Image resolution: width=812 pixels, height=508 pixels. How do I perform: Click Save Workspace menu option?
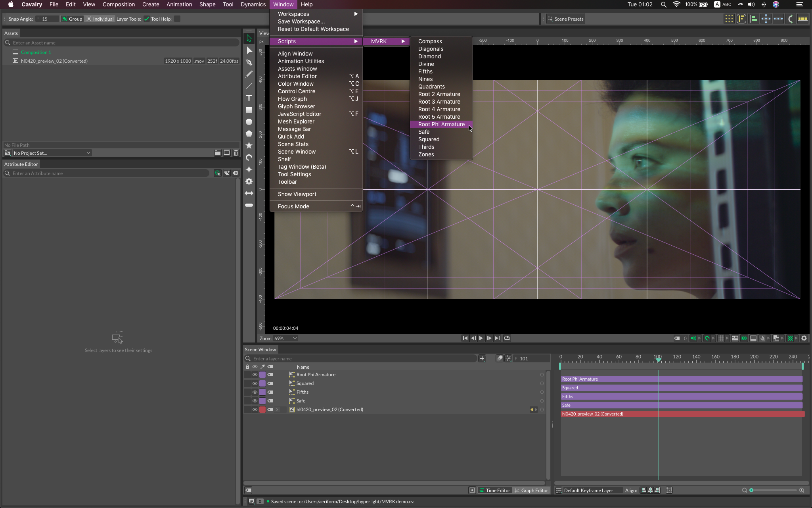click(301, 21)
